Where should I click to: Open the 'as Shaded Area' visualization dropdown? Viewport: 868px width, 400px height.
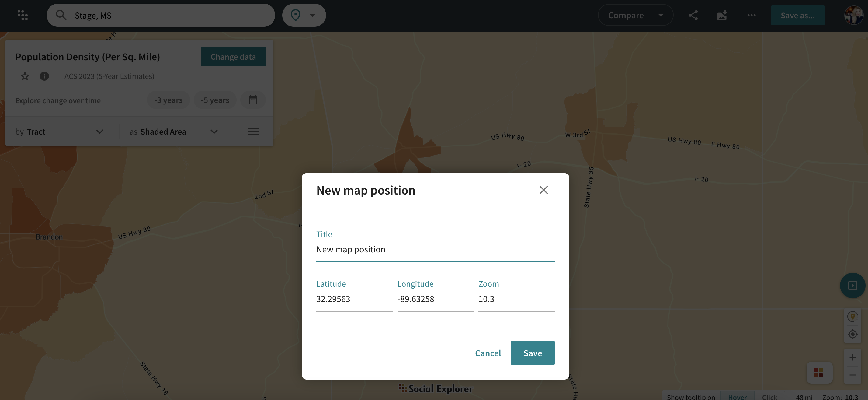[174, 132]
